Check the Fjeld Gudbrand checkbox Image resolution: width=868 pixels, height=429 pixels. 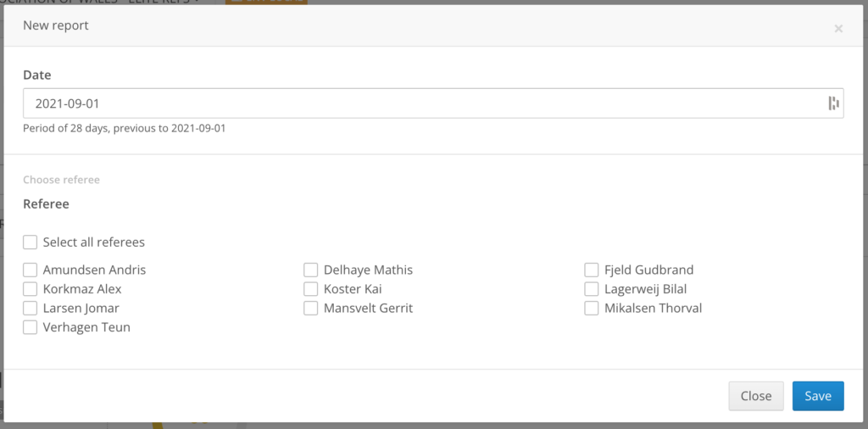coord(591,270)
